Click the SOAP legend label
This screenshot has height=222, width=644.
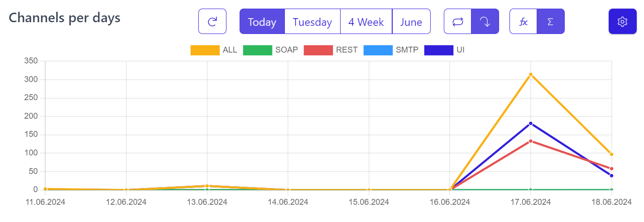point(287,50)
